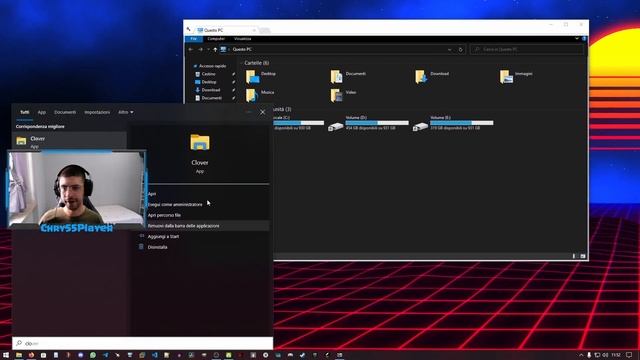Screen dimensions: 640x360
Task: Open the Visualizza ribbon tab
Action: (242, 39)
